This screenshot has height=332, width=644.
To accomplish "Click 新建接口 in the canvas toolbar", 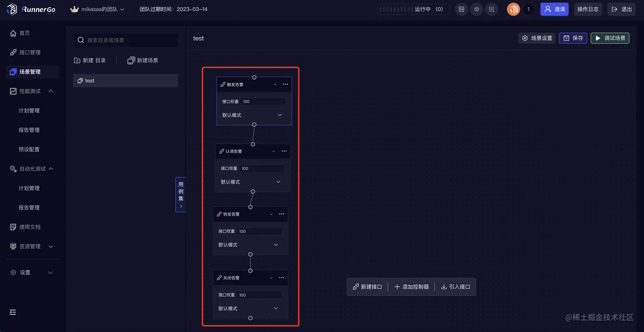I will [368, 287].
